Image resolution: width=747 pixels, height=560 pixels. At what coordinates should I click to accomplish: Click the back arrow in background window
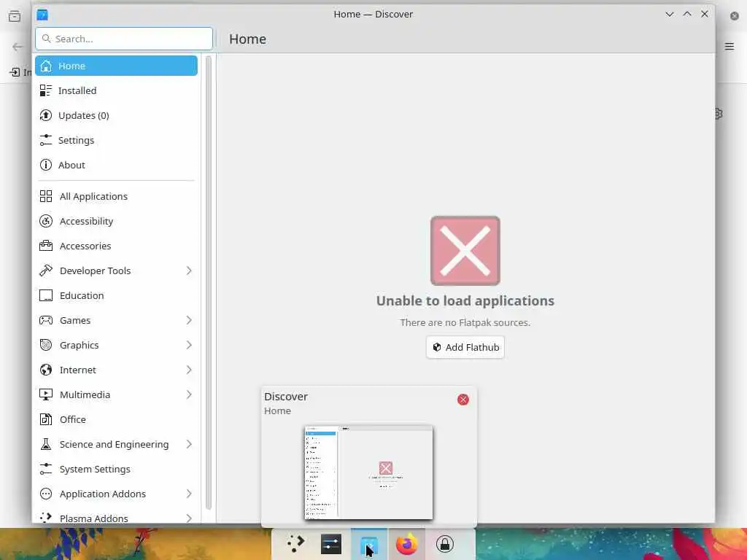tap(18, 47)
